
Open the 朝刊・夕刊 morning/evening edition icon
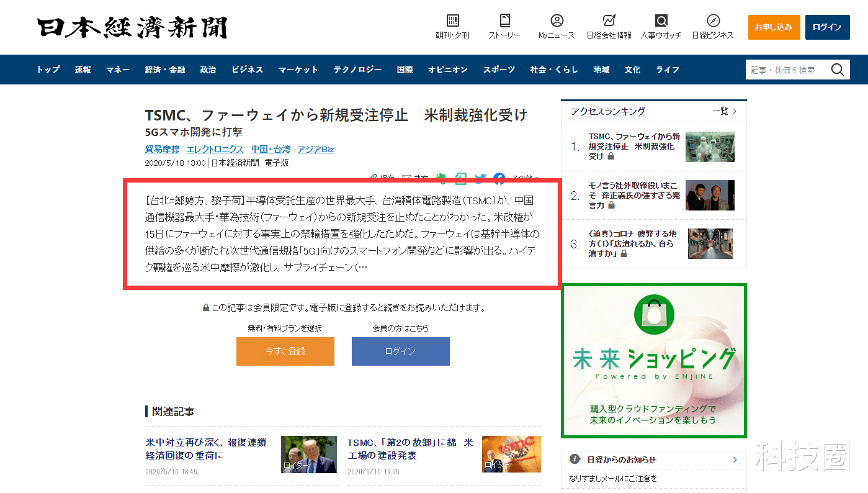[x=452, y=27]
